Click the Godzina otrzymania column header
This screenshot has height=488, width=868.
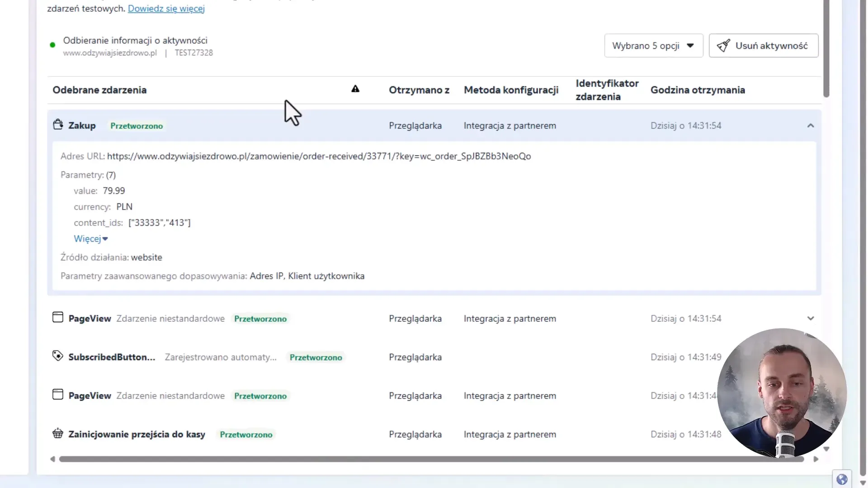(698, 90)
